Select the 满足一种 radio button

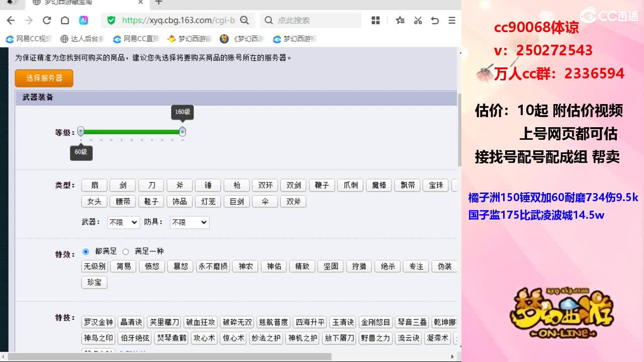pyautogui.click(x=126, y=251)
